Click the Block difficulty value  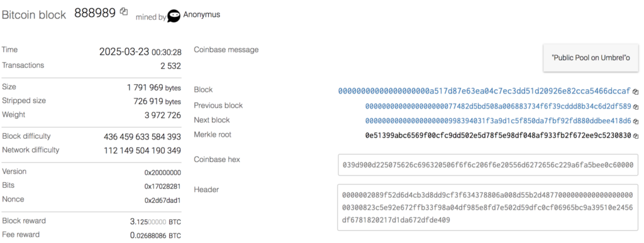point(142,138)
